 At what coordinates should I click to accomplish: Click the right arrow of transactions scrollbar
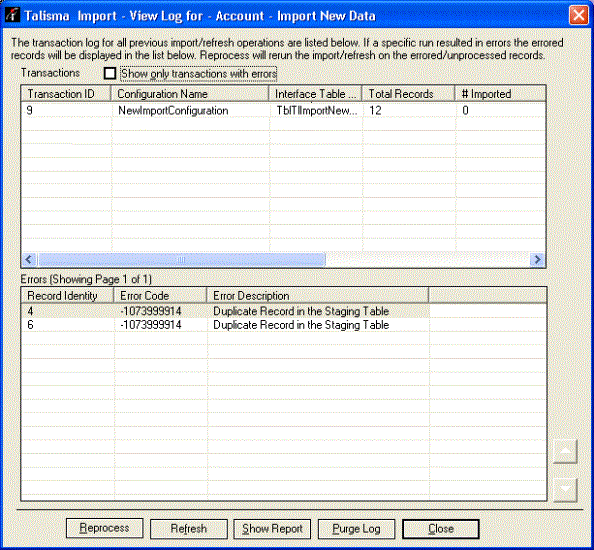point(537,259)
